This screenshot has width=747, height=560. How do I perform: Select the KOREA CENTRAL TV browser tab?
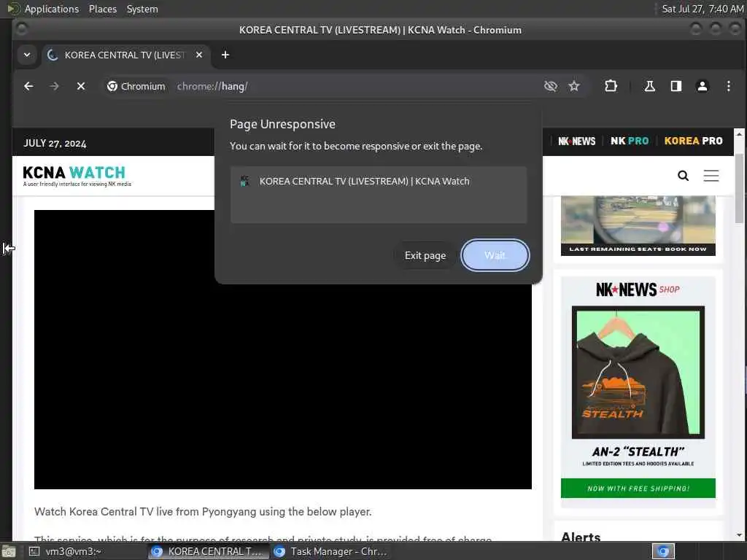(125, 55)
